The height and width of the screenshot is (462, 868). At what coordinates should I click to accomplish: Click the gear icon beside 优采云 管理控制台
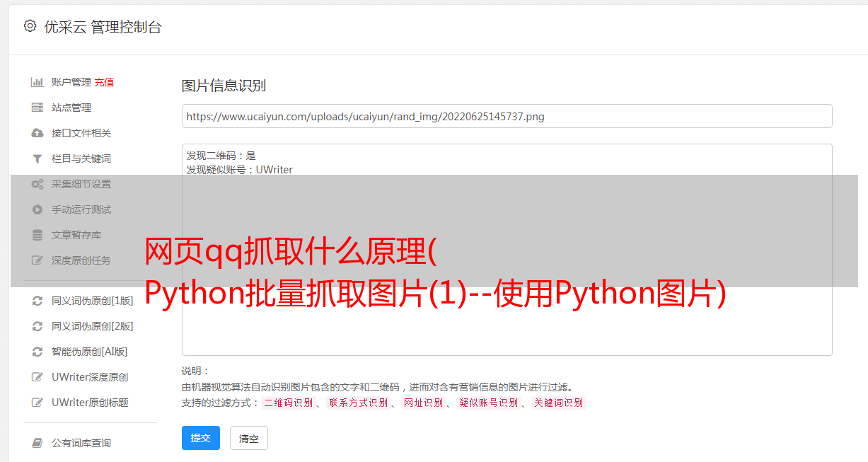coord(30,26)
